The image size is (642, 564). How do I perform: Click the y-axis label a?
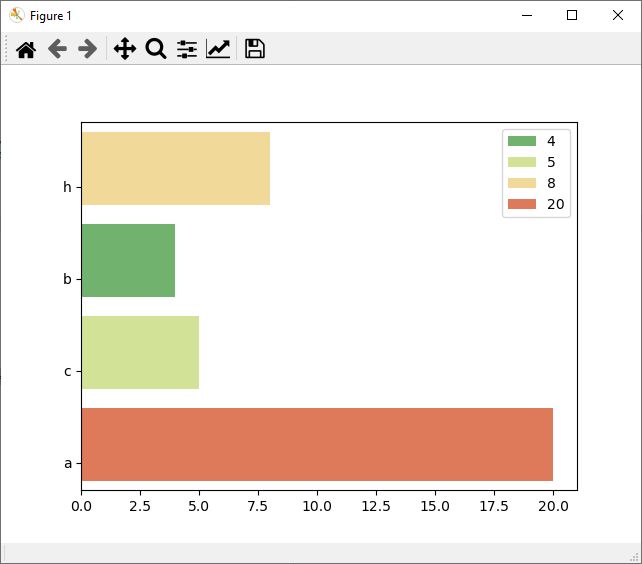(68, 463)
